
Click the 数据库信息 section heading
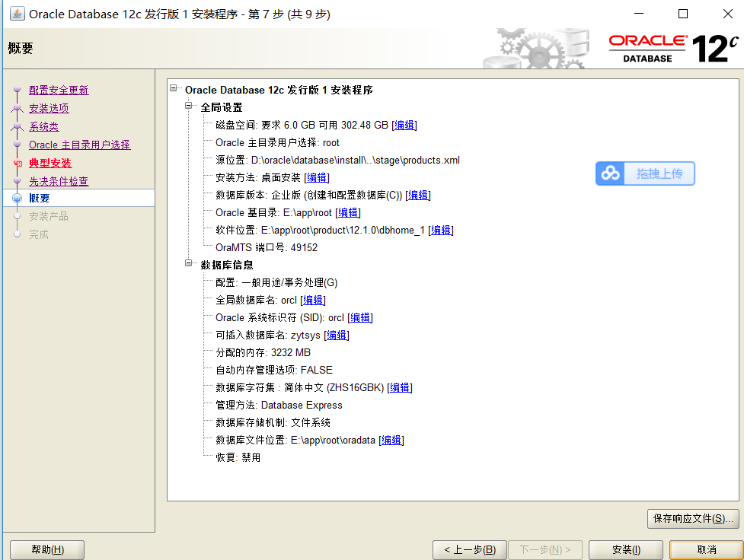tap(227, 265)
